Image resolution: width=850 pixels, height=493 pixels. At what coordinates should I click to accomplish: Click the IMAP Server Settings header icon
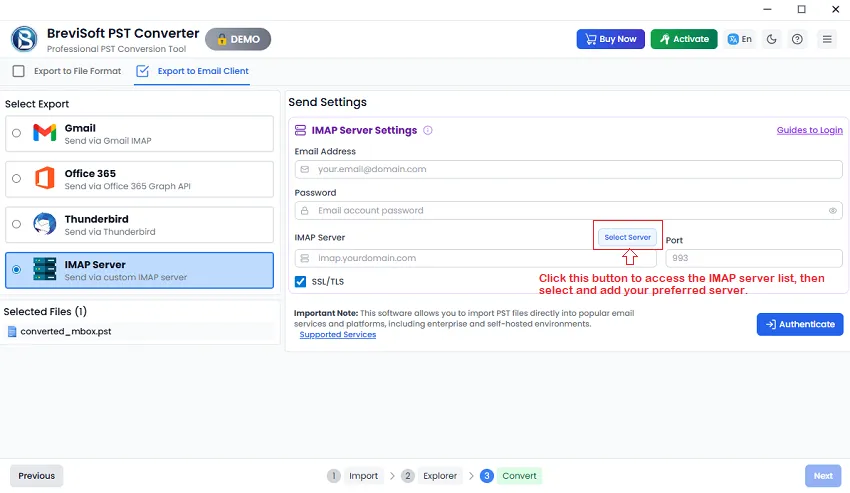click(300, 130)
